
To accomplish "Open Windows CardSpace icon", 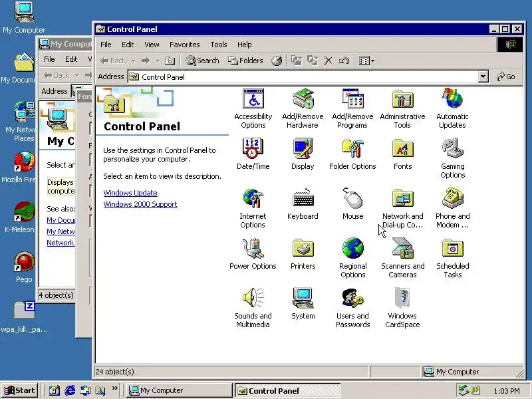I will point(402,308).
